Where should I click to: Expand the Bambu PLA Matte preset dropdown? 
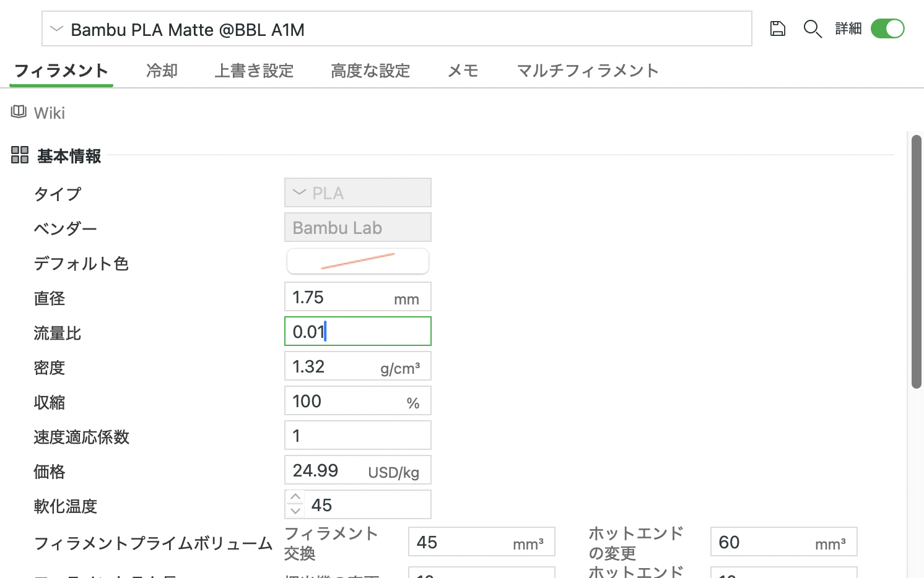(56, 28)
